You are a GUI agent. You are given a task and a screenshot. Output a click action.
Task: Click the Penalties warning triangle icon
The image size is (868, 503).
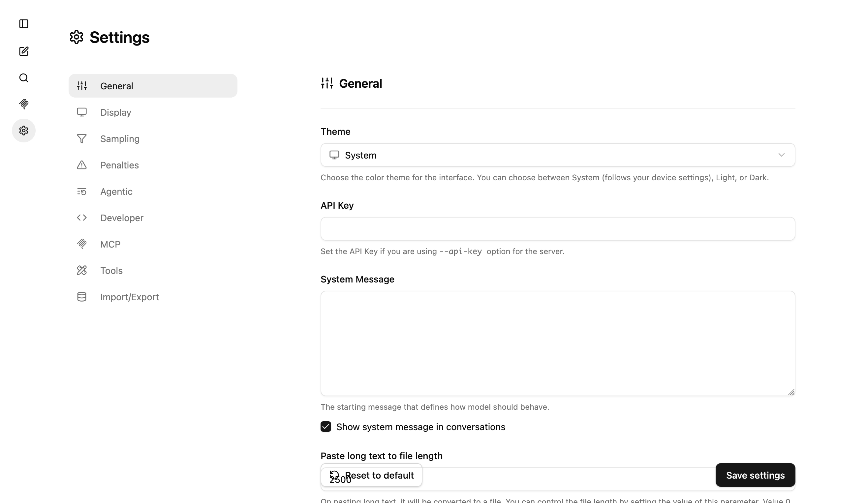click(82, 165)
